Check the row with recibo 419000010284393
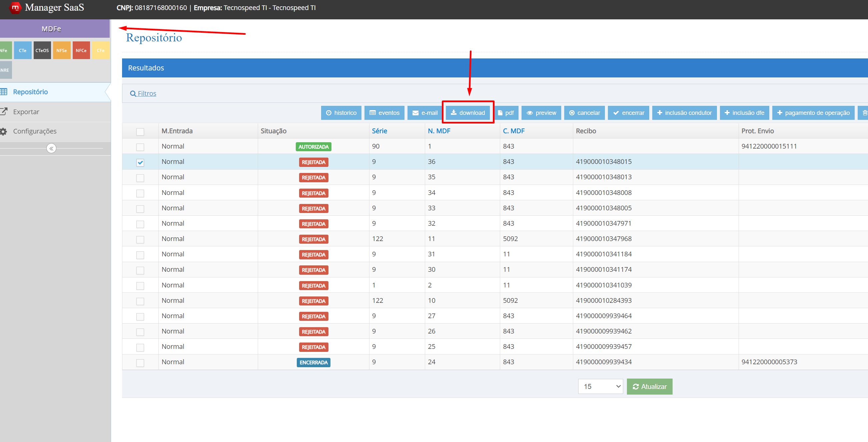 (140, 301)
